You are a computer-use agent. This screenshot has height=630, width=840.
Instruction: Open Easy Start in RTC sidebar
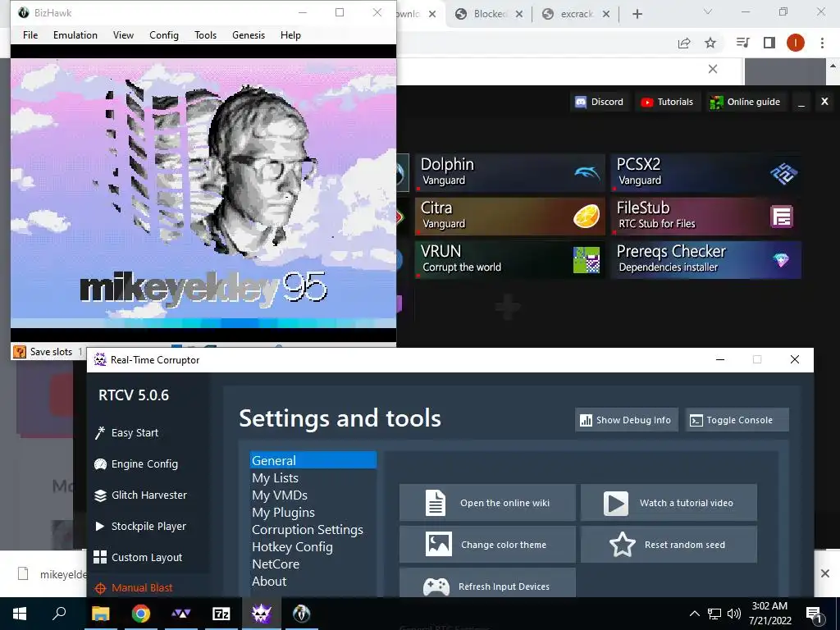point(135,432)
